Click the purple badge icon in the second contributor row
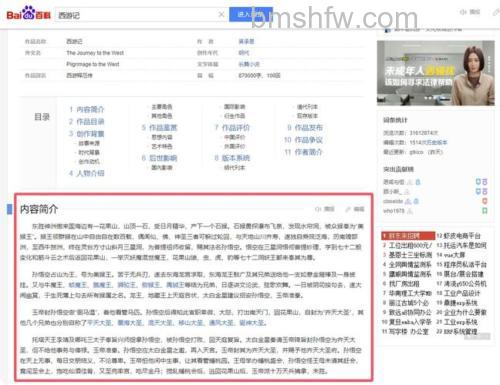The width and height of the screenshot is (500, 385). [485, 191]
